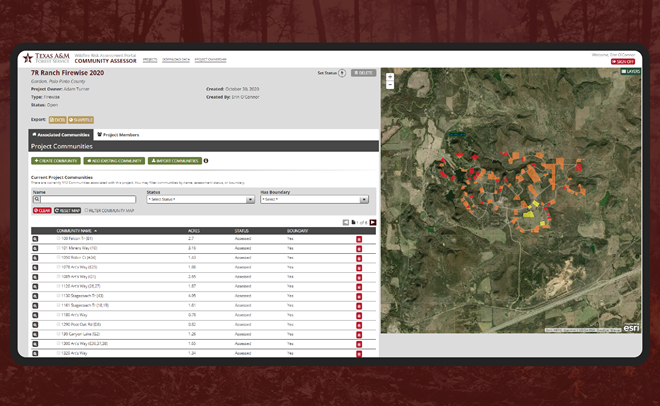Enable Filter Community Map checkbox
Image resolution: width=660 pixels, height=406 pixels.
[x=87, y=210]
